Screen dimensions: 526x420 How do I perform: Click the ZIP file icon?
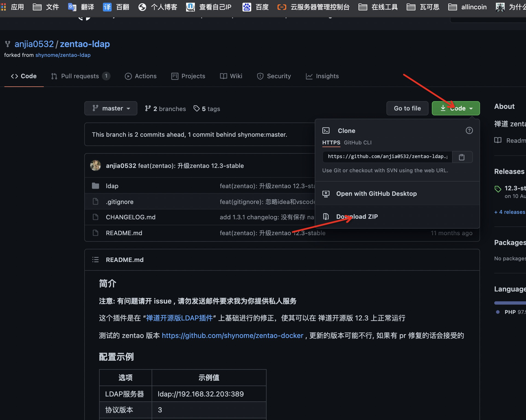(x=326, y=217)
